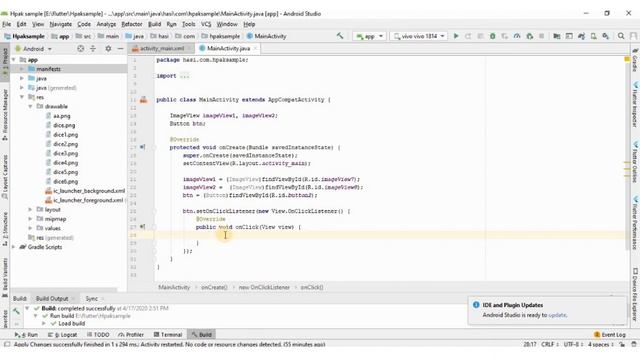The width and height of the screenshot is (640, 360).
Task: Open AVD Manager from the toolbar
Action: 593,36
